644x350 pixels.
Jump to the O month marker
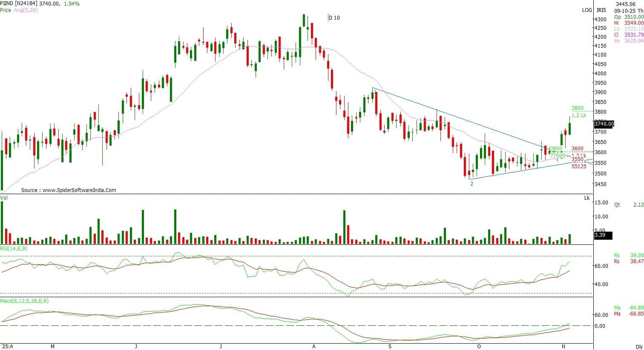click(x=479, y=347)
